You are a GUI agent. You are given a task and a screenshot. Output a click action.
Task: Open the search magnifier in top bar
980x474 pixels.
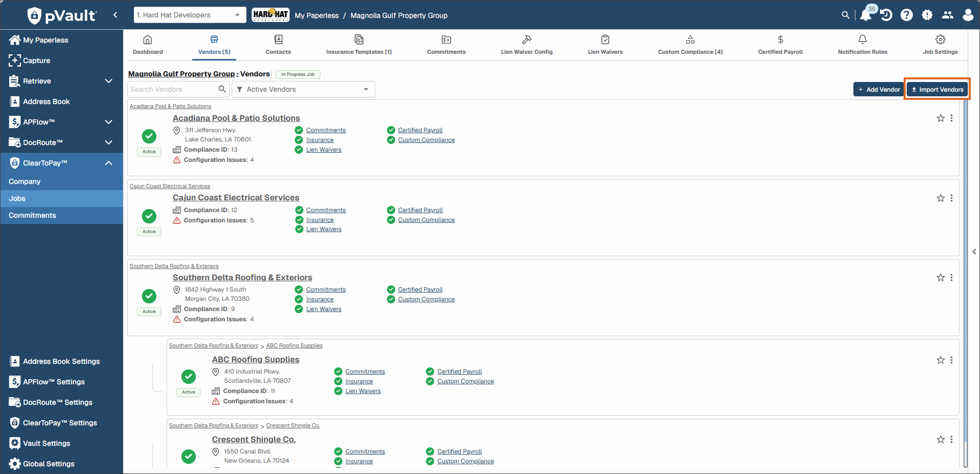(x=846, y=15)
